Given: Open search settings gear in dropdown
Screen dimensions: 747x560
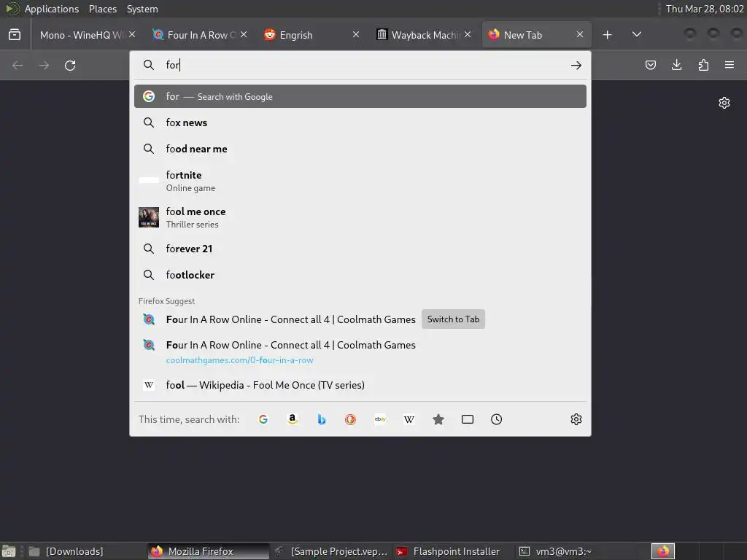Looking at the screenshot, I should 576,419.
